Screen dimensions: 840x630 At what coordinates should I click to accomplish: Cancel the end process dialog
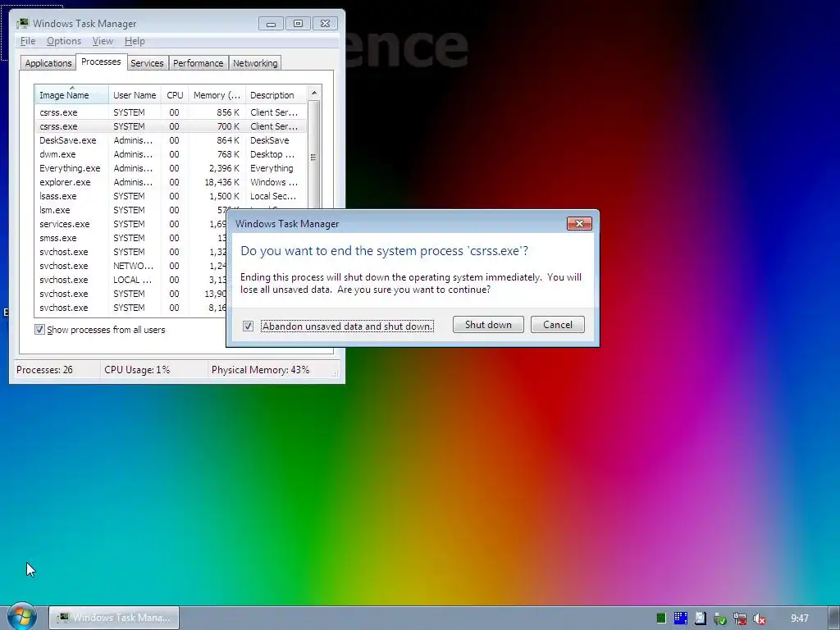557,325
